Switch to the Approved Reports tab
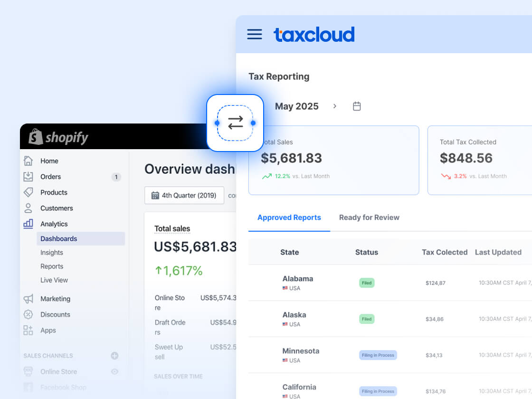The height and width of the screenshot is (399, 532). [289, 218]
